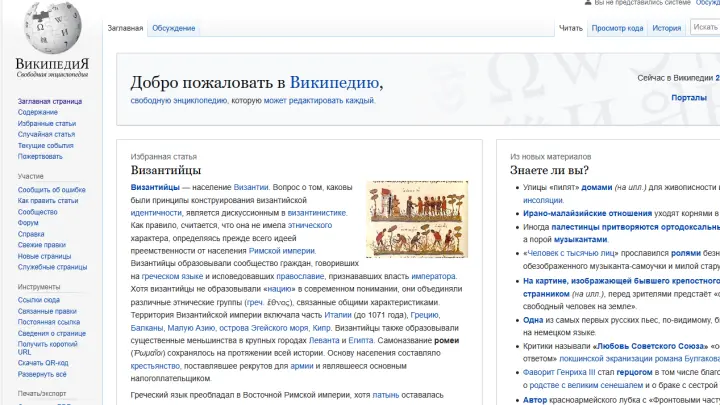Focus the Искать search field
The width and height of the screenshot is (720, 405).
pos(705,27)
